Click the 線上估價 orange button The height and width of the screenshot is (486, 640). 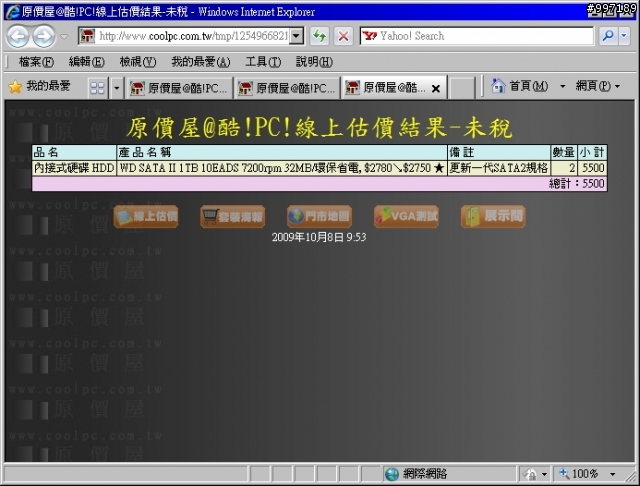146,216
